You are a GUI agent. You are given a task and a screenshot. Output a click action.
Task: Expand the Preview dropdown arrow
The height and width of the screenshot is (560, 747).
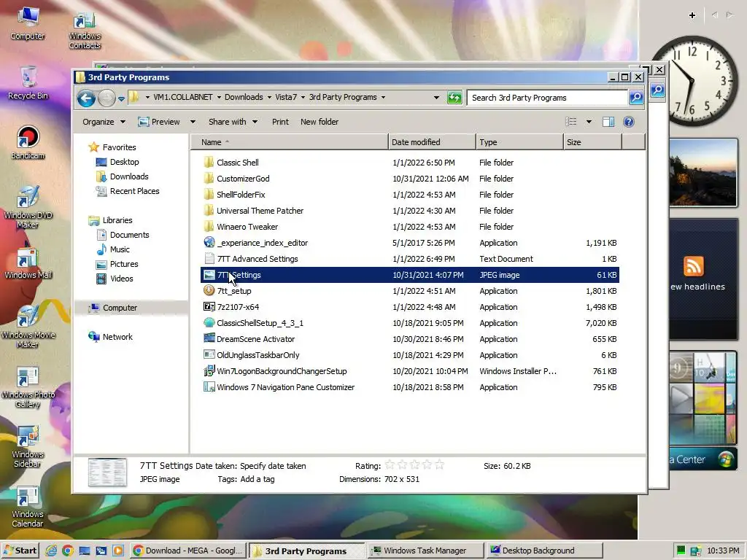(x=193, y=122)
